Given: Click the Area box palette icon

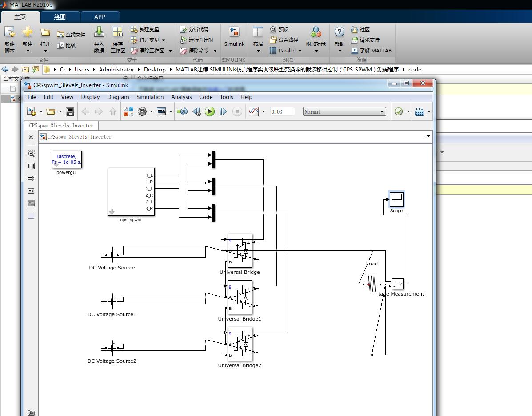Looking at the screenshot, I should click(x=31, y=216).
